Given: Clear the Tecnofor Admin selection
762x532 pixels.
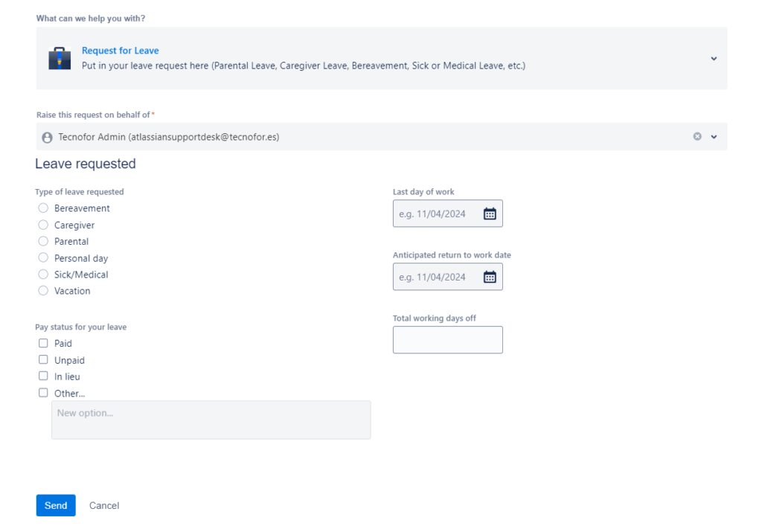Looking at the screenshot, I should coord(697,137).
